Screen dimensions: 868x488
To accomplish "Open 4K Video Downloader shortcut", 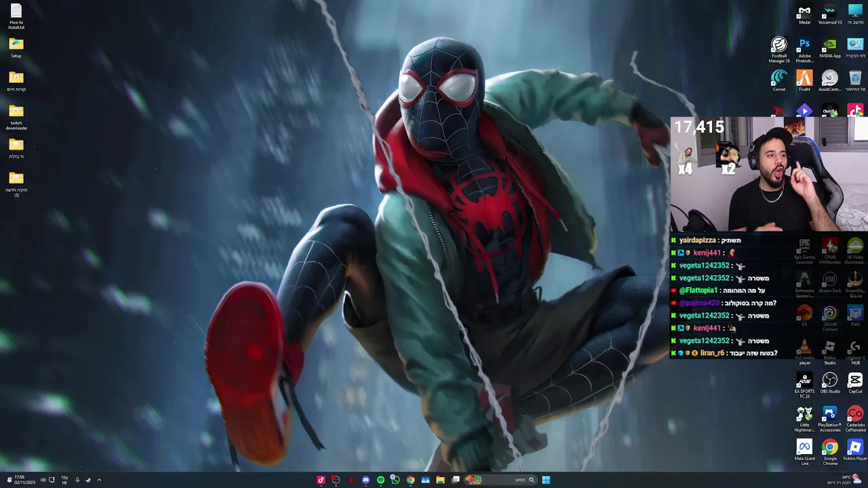I will pyautogui.click(x=855, y=251).
